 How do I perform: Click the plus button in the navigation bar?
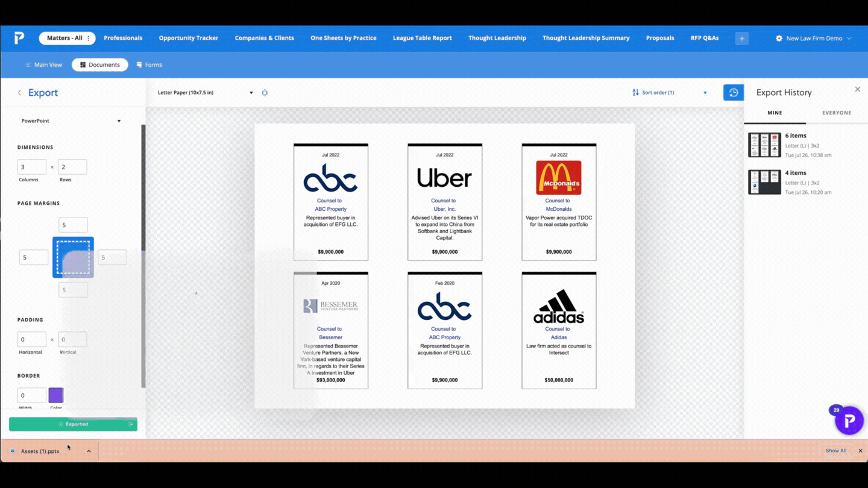[741, 38]
